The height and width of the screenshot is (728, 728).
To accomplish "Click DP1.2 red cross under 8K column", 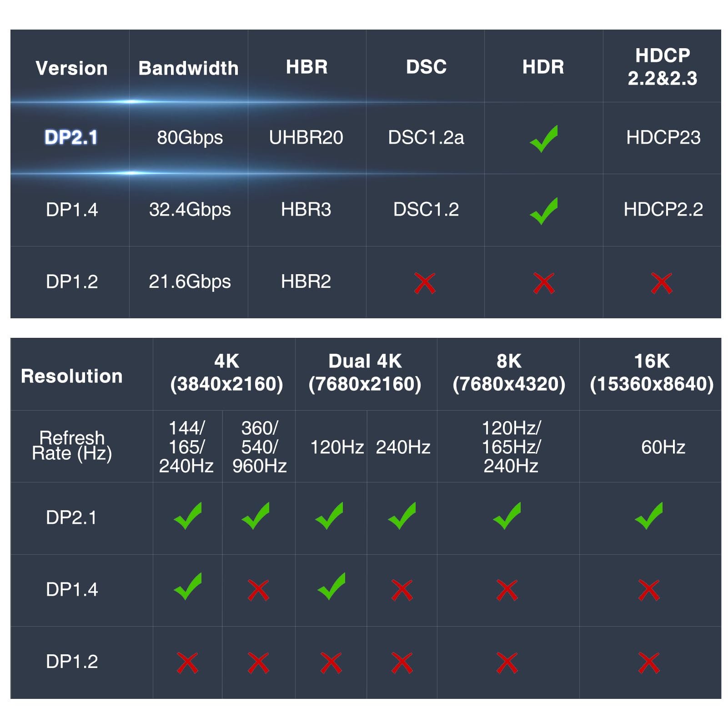I will pyautogui.click(x=507, y=663).
